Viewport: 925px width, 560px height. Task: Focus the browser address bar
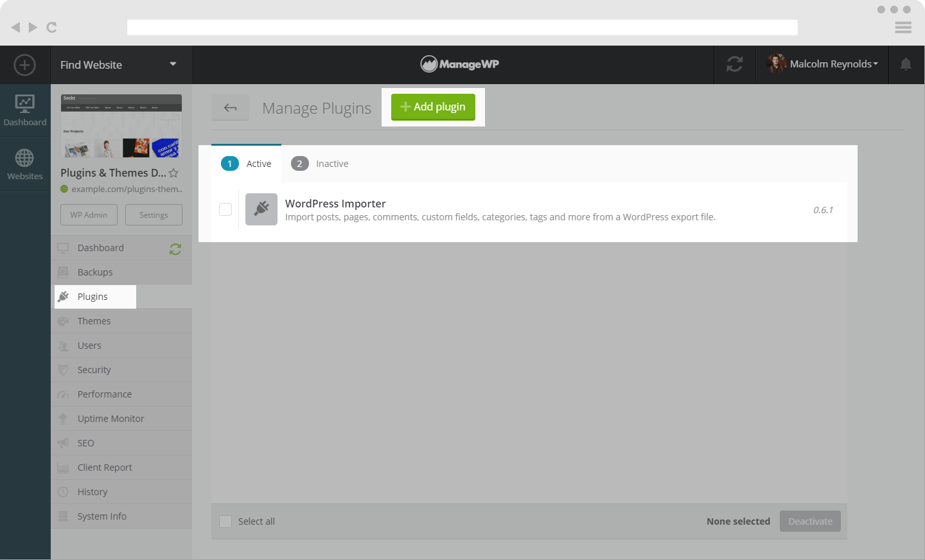pyautogui.click(x=462, y=27)
